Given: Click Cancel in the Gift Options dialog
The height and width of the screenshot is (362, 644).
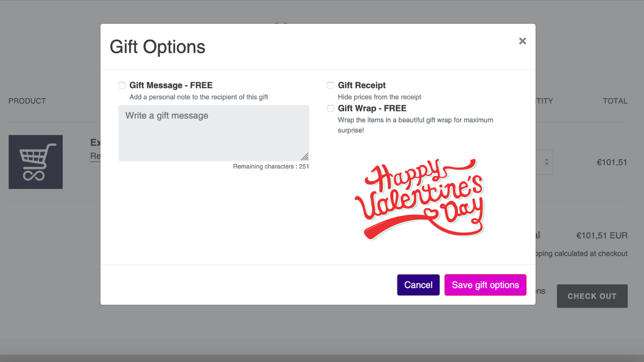Looking at the screenshot, I should pyautogui.click(x=418, y=285).
